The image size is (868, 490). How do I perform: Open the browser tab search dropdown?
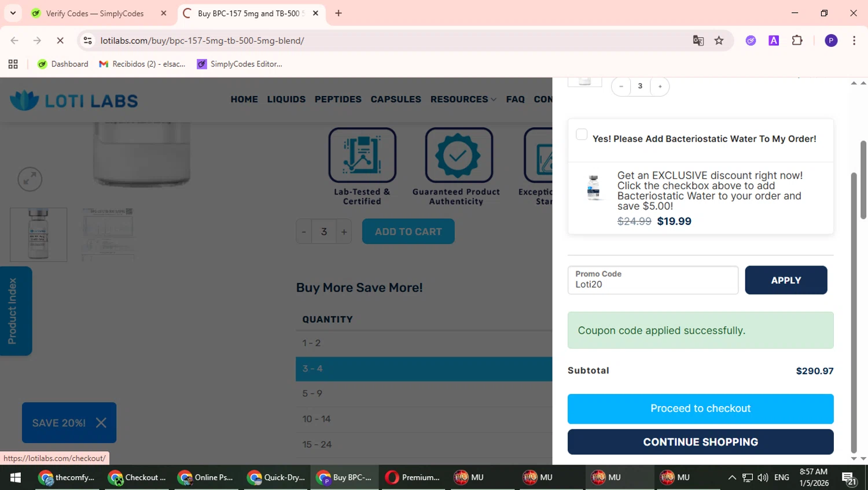point(13,13)
